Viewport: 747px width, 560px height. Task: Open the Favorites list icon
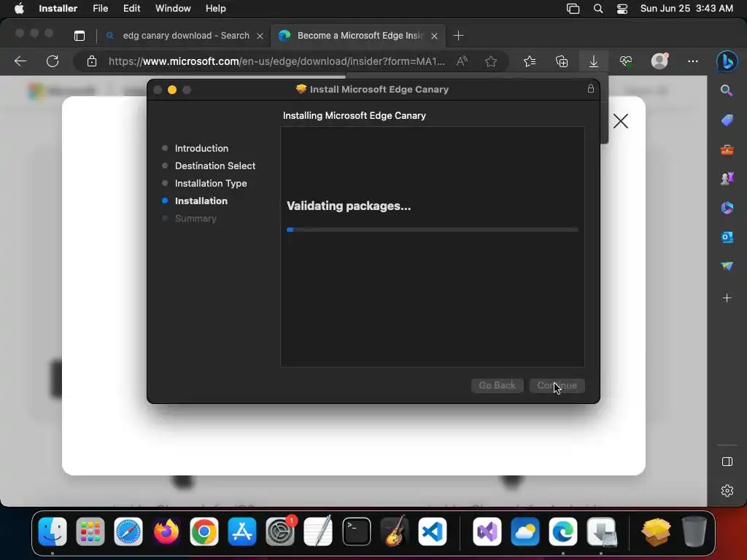click(x=530, y=61)
